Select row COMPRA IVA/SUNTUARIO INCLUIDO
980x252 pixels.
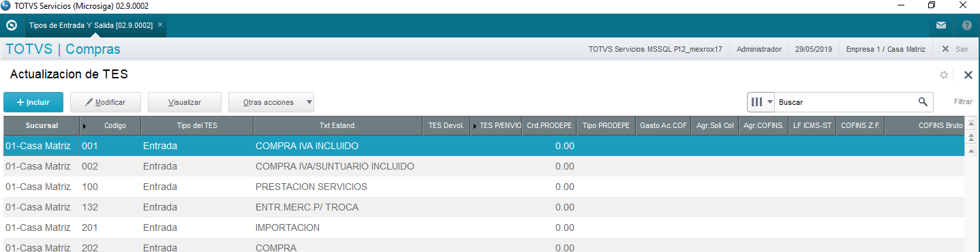[484, 166]
